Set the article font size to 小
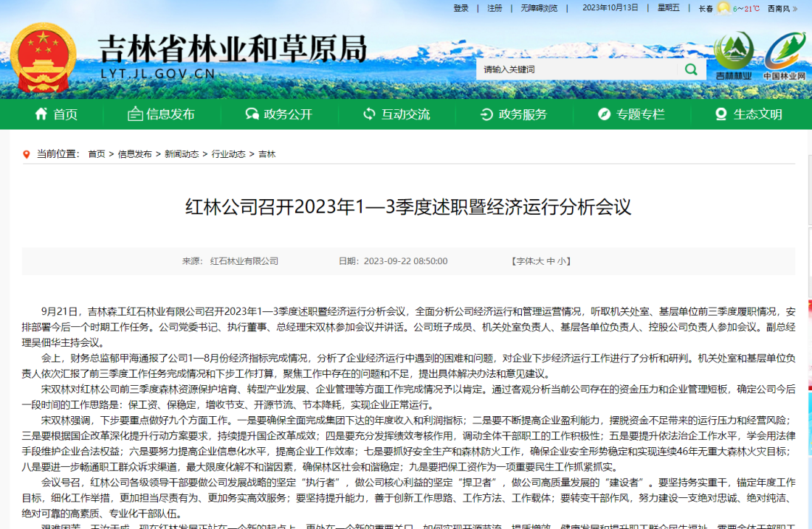Screen dimensions: 812x529 click(561, 261)
